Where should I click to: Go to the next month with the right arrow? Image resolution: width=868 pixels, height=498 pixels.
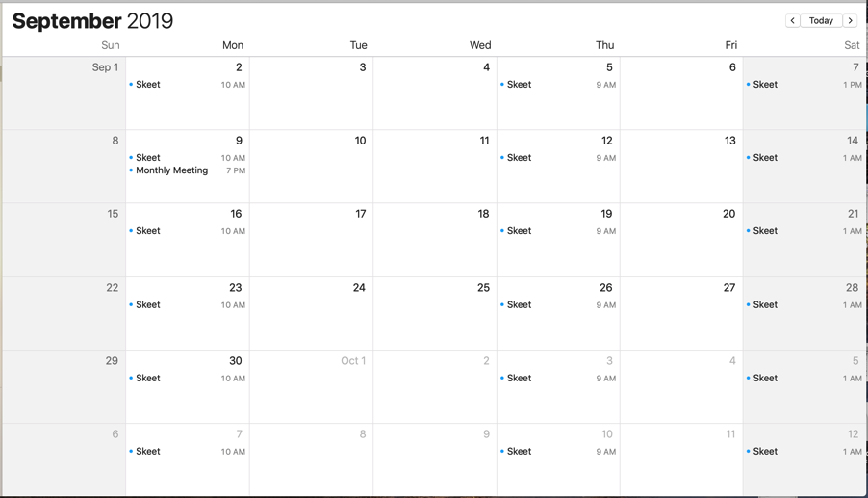click(851, 20)
